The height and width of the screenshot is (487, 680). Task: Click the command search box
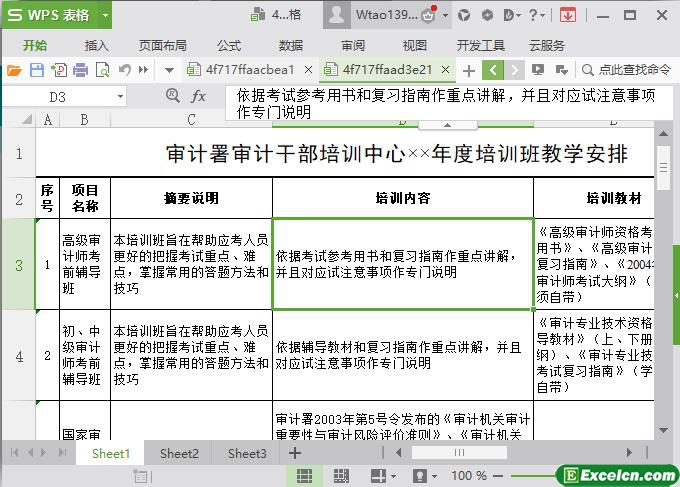click(x=627, y=69)
